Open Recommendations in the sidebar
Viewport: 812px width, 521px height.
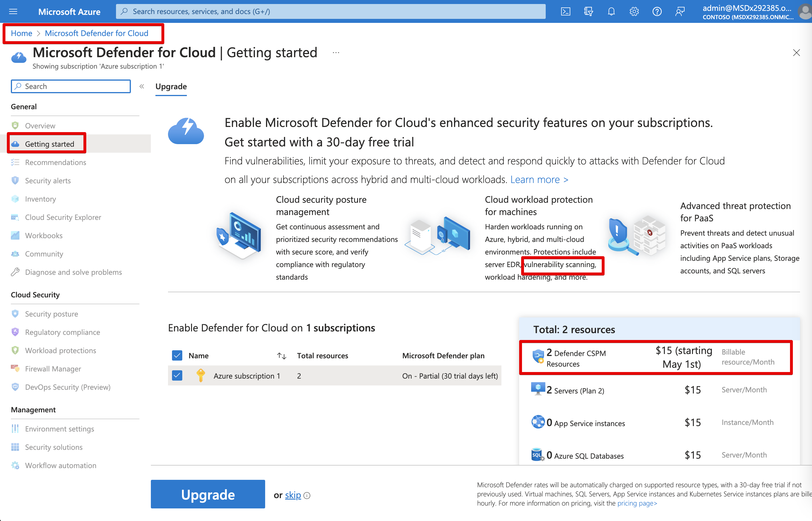click(55, 162)
